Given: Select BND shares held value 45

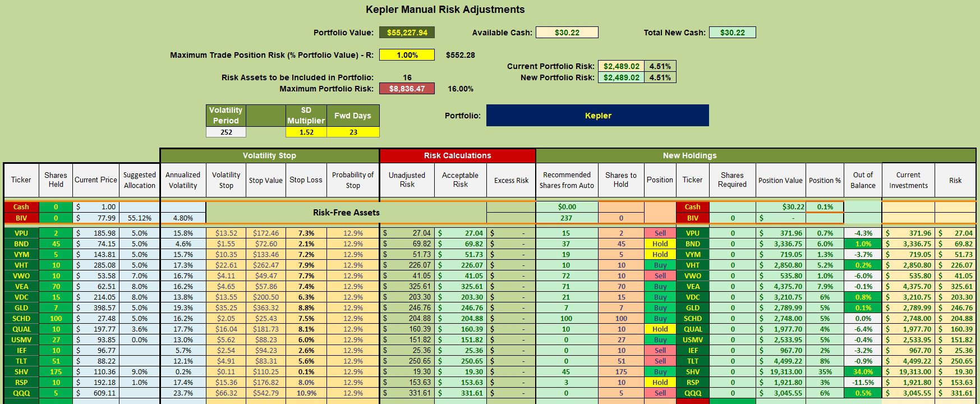Looking at the screenshot, I should (56, 244).
